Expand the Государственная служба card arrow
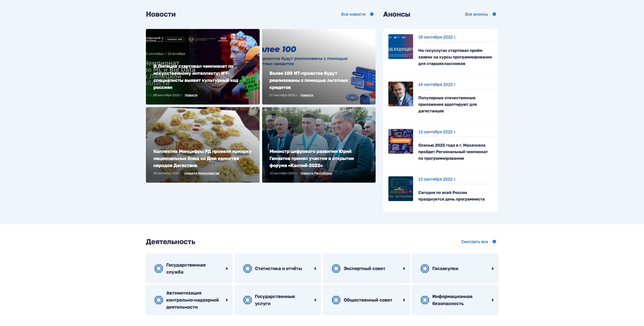 tap(227, 269)
